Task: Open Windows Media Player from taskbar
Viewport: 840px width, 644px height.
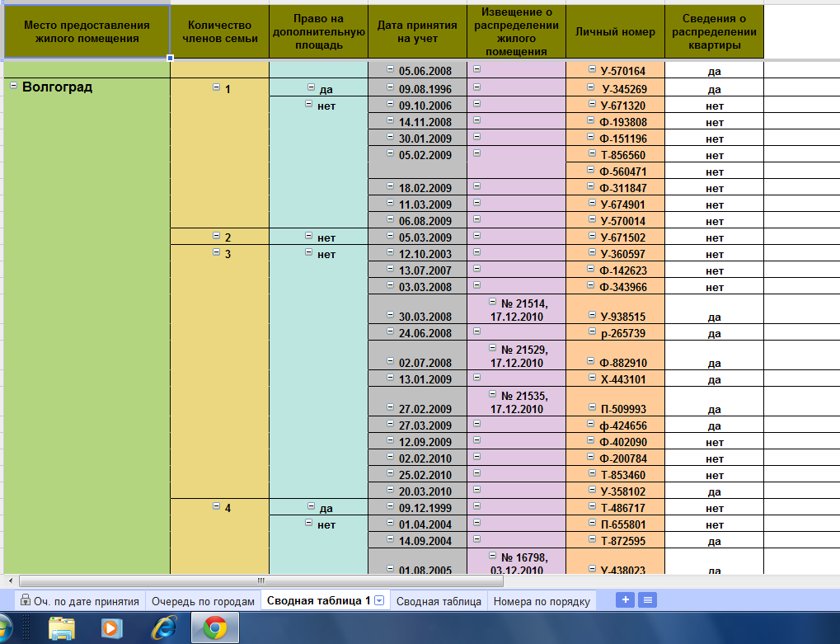Action: click(x=113, y=628)
